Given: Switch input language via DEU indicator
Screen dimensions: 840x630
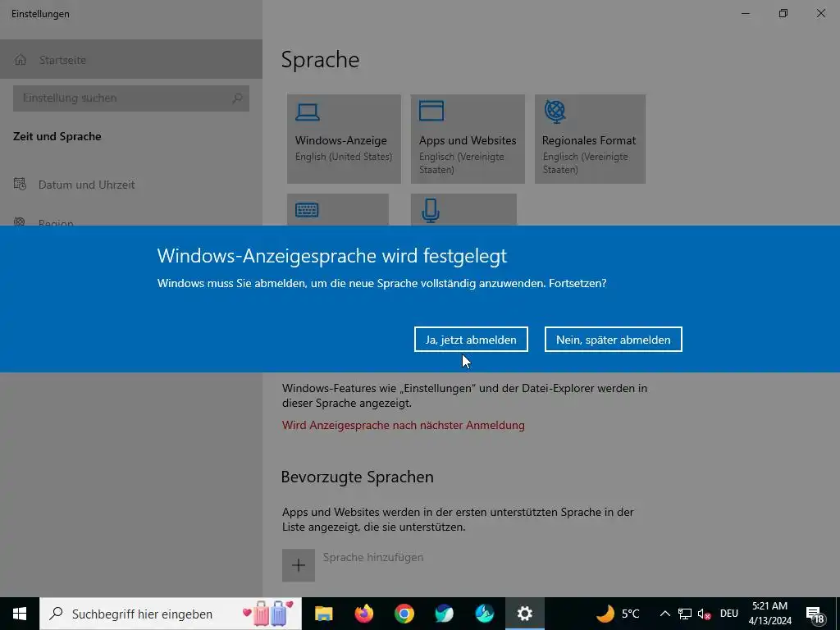Looking at the screenshot, I should 729,614.
